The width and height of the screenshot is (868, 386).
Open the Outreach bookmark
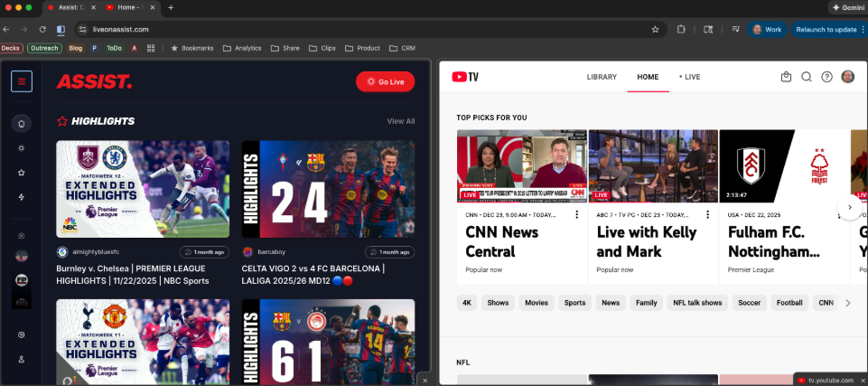point(44,48)
